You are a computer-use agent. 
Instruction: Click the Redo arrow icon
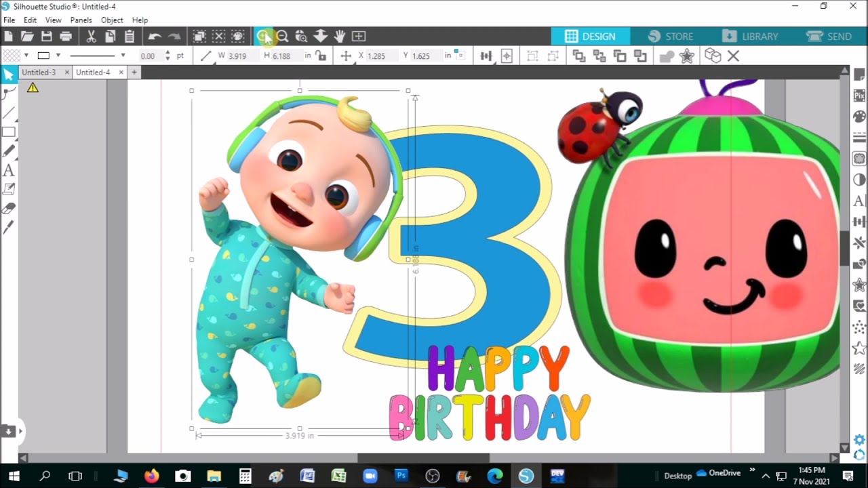tap(174, 37)
